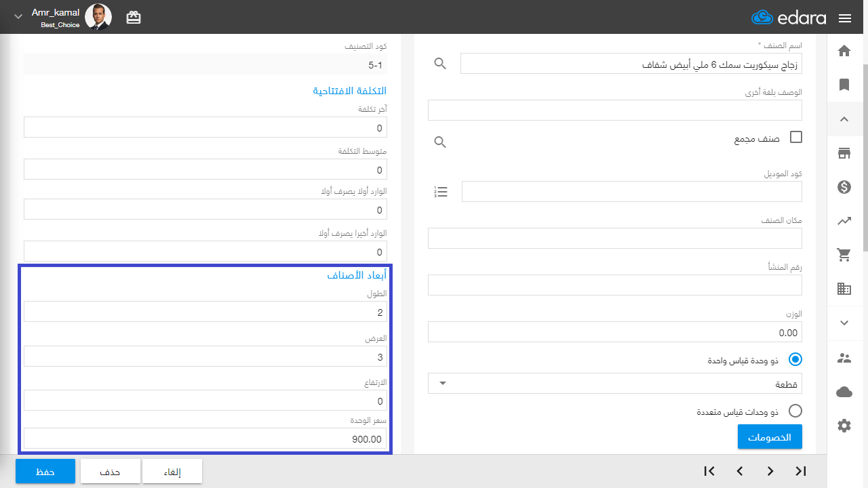
Task: Open the bookmarks sidebar icon
Action: (844, 85)
